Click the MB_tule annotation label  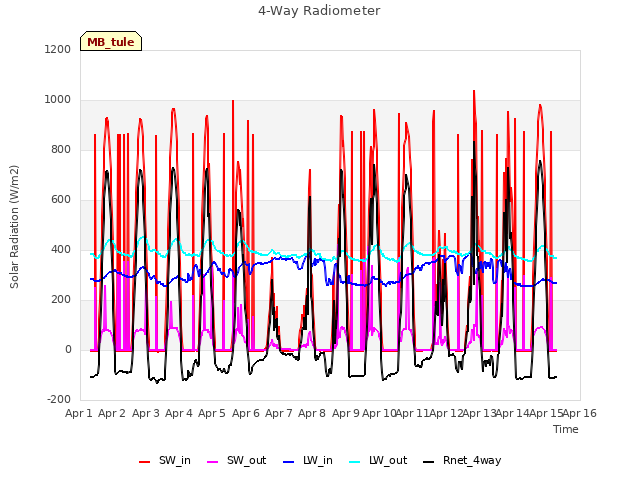point(111,41)
